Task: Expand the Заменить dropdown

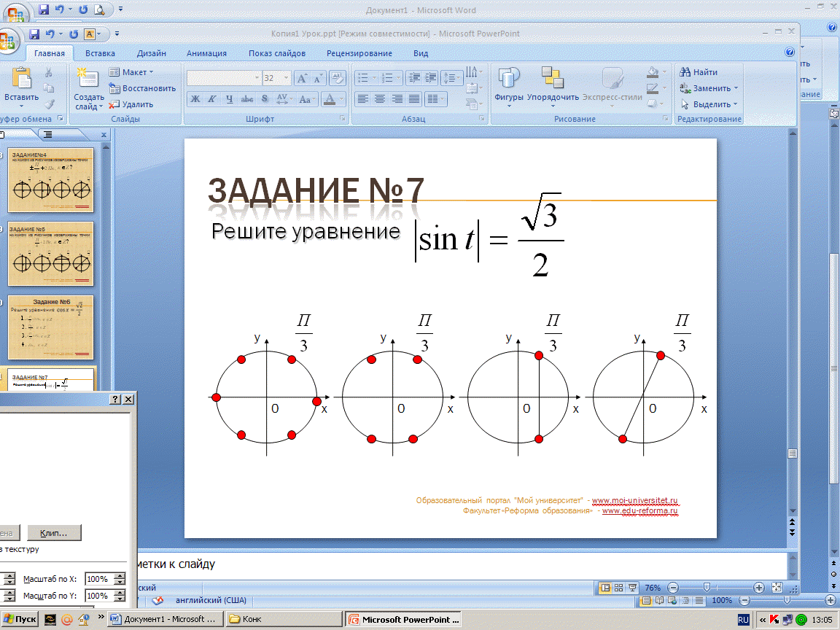Action: 736,88
